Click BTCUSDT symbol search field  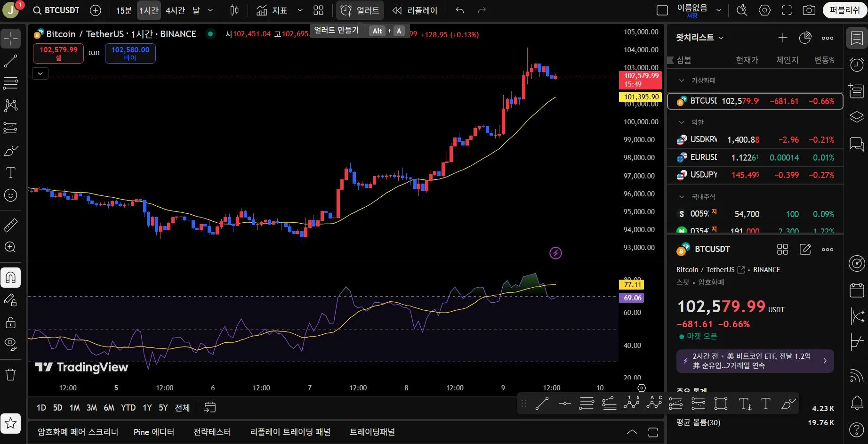tap(56, 10)
